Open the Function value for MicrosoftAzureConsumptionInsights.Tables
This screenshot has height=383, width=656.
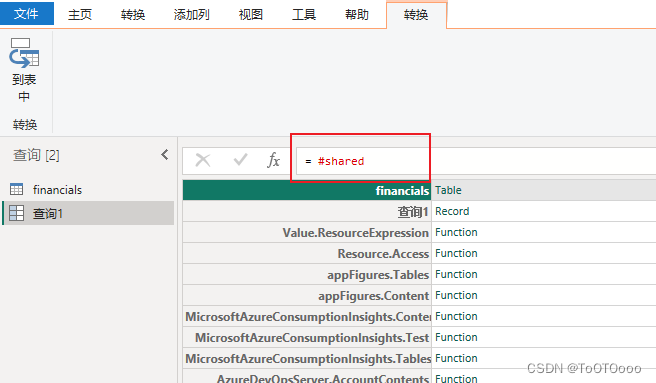[456, 358]
